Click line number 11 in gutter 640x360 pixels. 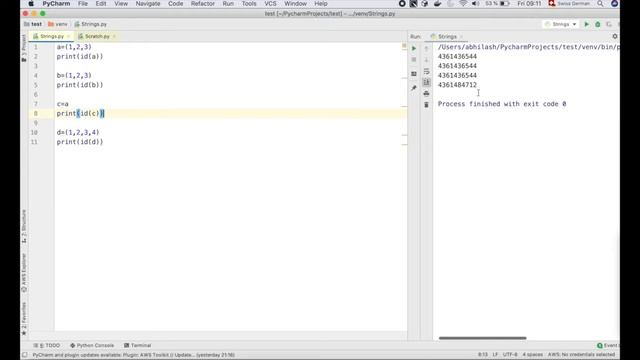point(34,142)
